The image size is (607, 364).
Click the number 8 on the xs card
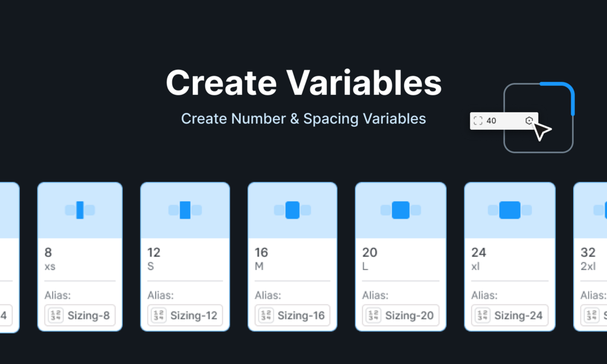(49, 252)
